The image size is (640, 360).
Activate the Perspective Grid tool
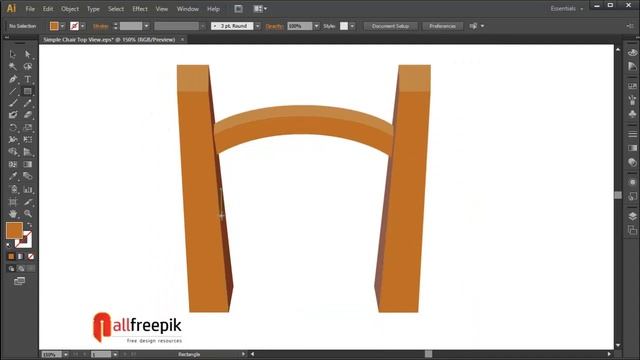pyautogui.click(x=28, y=152)
